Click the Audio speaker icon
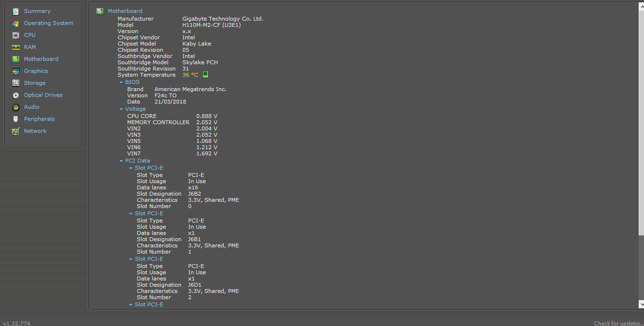Image resolution: width=644 pixels, height=326 pixels. (16, 107)
